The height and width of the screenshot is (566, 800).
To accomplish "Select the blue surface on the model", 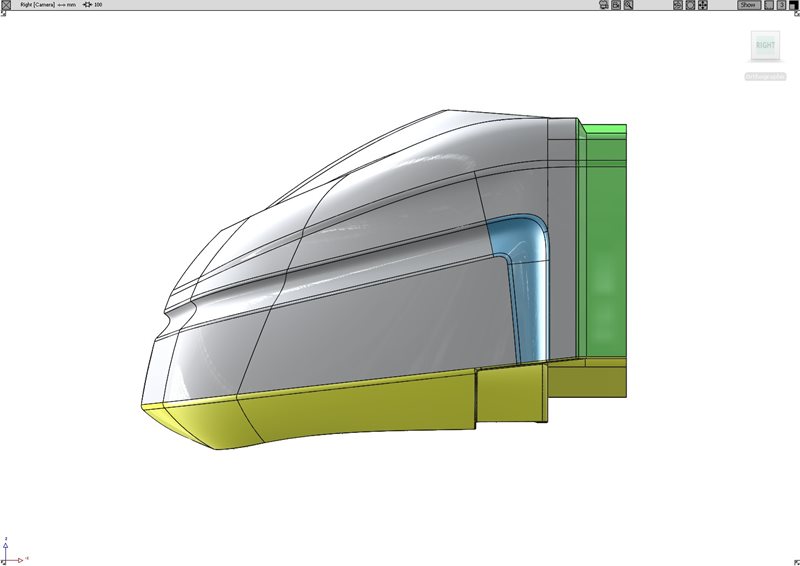I will [525, 280].
